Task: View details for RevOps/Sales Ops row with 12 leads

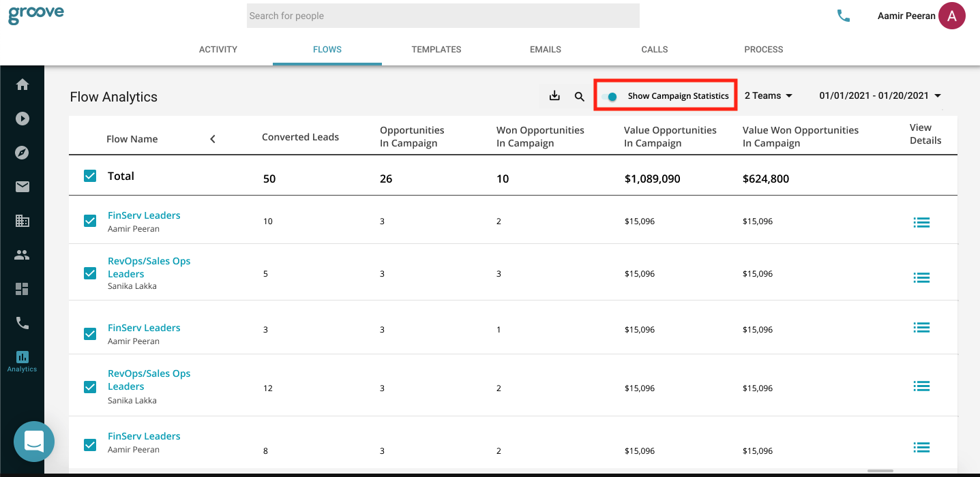Action: [921, 386]
